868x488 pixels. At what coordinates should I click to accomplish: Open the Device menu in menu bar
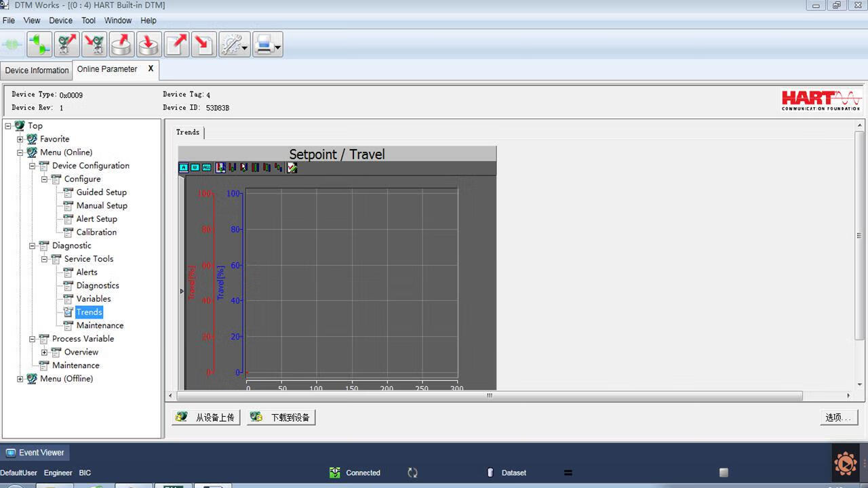60,20
